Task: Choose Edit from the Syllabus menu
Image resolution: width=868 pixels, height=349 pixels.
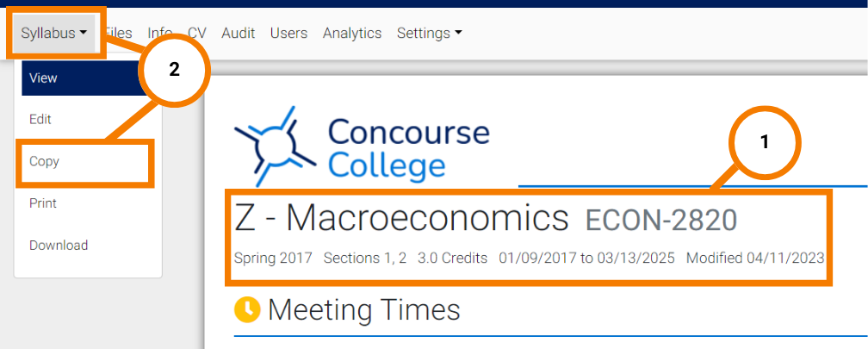Action: tap(40, 119)
